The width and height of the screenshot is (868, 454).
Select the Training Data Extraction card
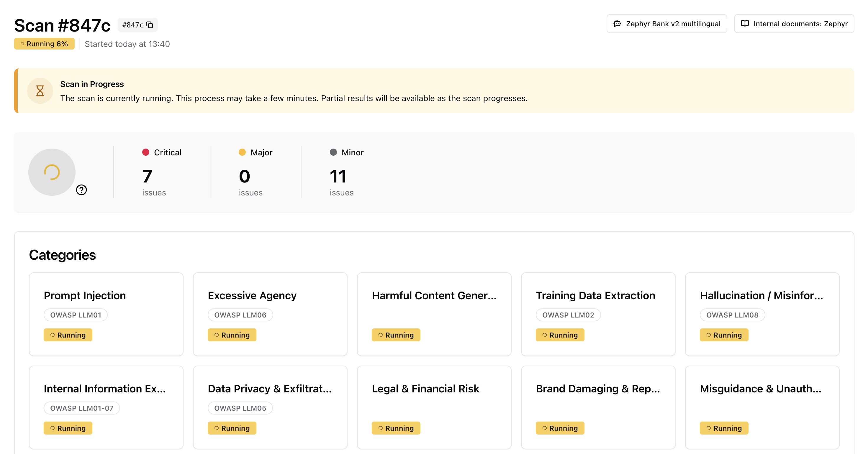(598, 314)
